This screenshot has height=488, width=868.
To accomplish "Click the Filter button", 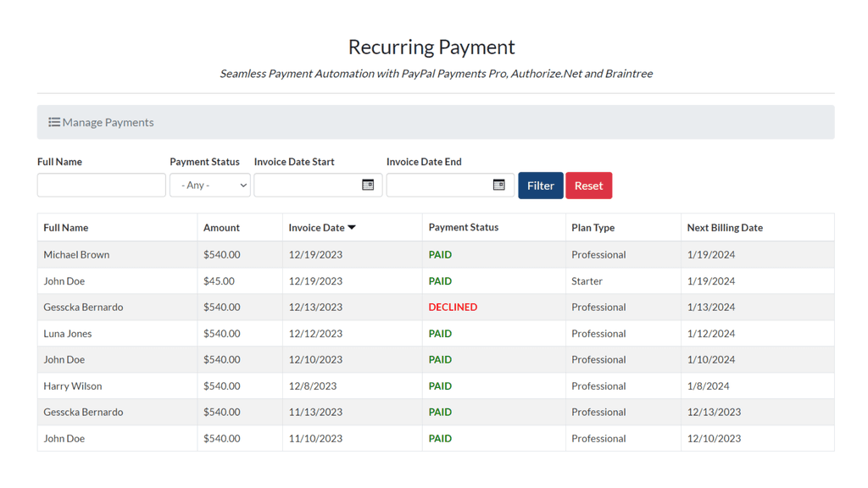I will (x=540, y=185).
